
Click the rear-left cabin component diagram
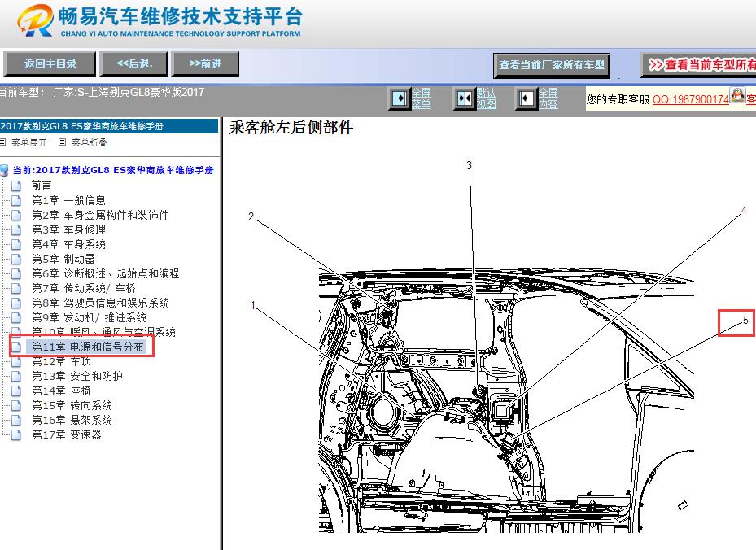coord(506,402)
